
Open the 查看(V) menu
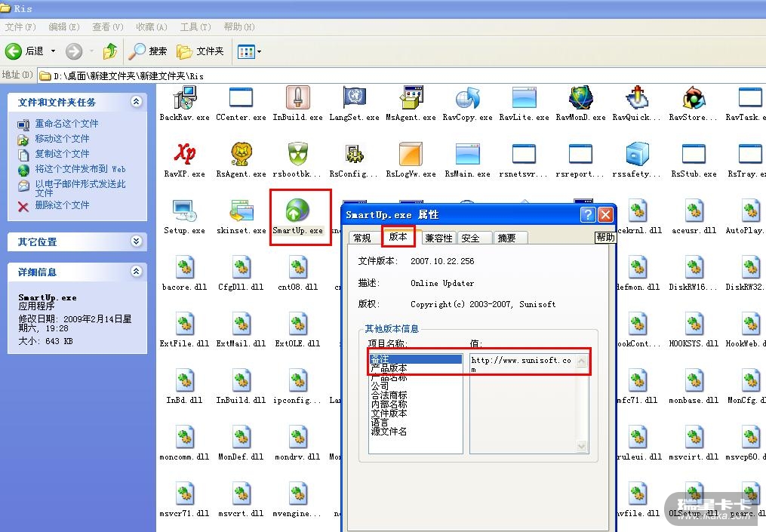pyautogui.click(x=107, y=27)
